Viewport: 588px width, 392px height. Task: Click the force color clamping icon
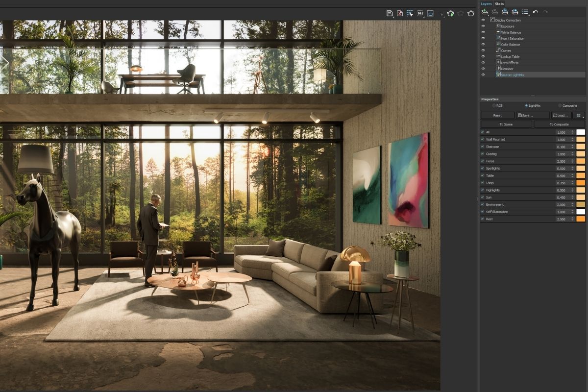click(430, 13)
